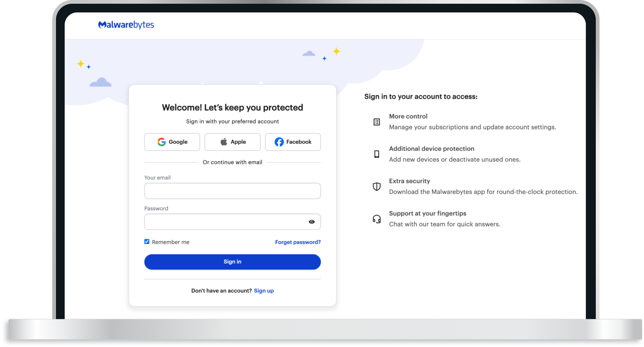Click the Support headset icon
Screen dimensions: 644x347
pos(377,219)
